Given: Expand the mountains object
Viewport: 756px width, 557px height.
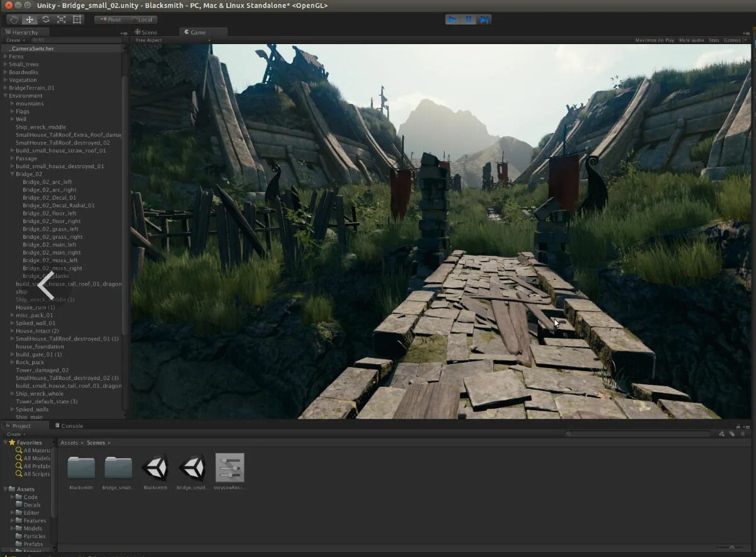Looking at the screenshot, I should [13, 103].
